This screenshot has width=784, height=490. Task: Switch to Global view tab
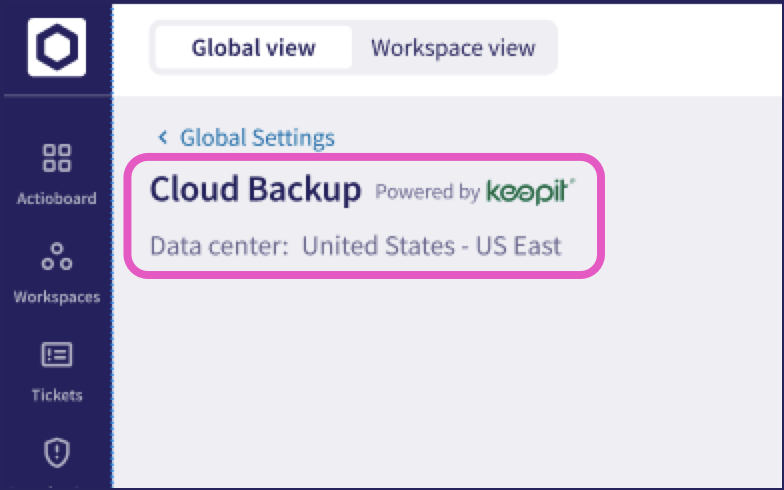pyautogui.click(x=254, y=48)
